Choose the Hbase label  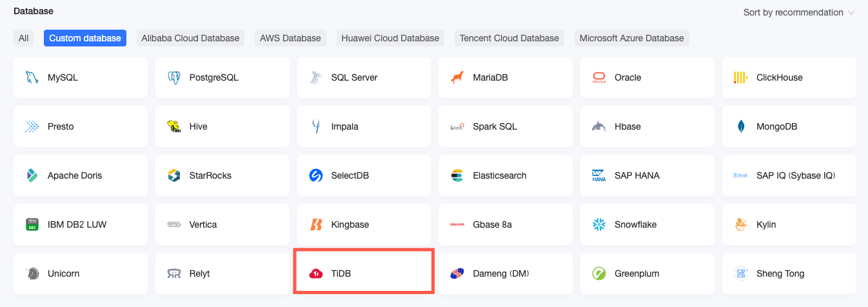[x=628, y=126]
